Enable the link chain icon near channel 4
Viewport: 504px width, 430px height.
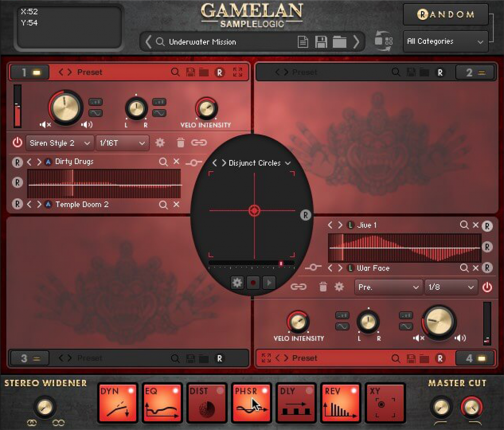click(x=299, y=287)
